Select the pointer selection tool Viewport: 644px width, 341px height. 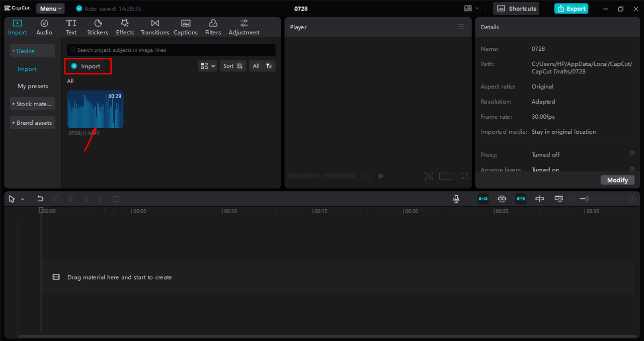click(12, 199)
